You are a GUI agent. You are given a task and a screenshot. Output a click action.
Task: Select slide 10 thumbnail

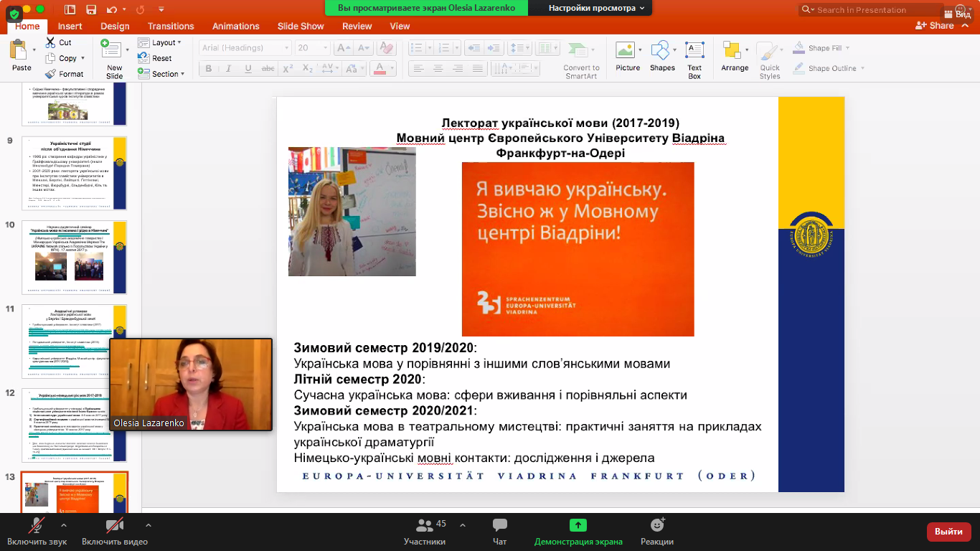coord(75,257)
